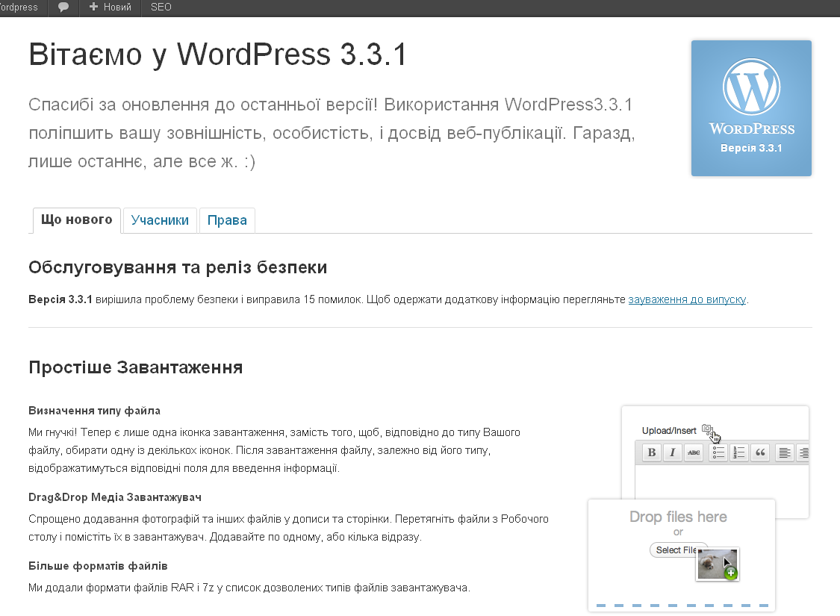Click the Drop files here text

pos(678,517)
